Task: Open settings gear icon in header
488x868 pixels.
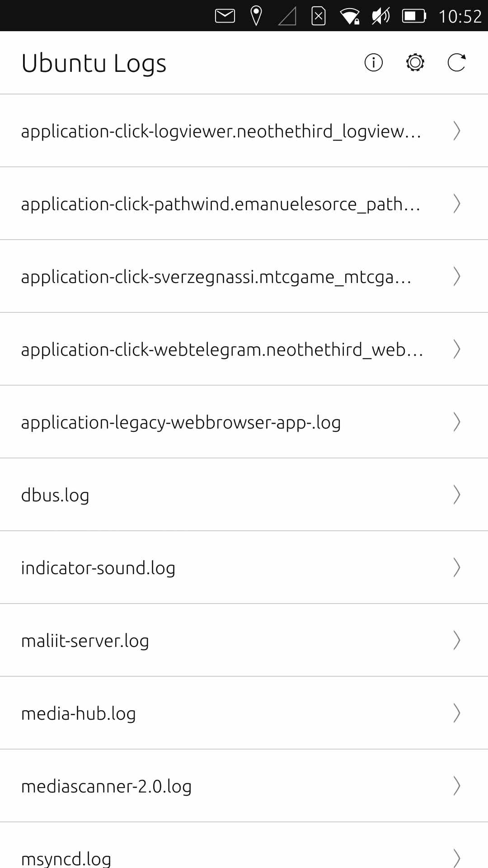Action: 415,62
